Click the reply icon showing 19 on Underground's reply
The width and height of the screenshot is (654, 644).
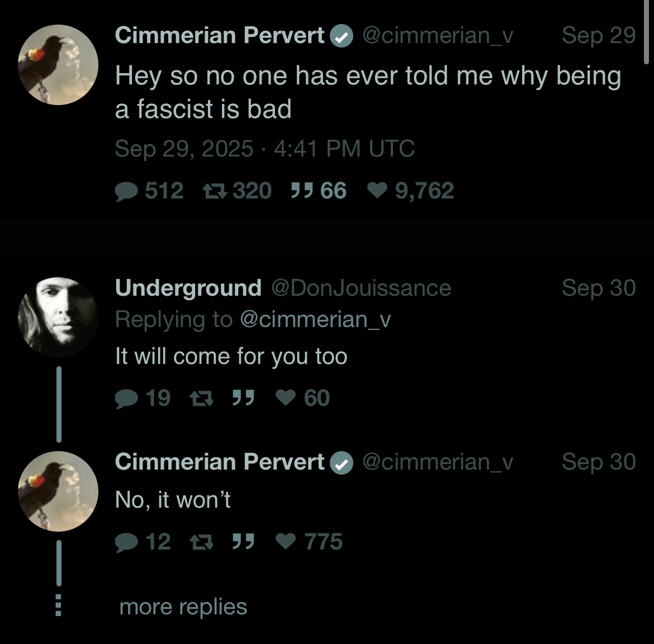[x=126, y=399]
